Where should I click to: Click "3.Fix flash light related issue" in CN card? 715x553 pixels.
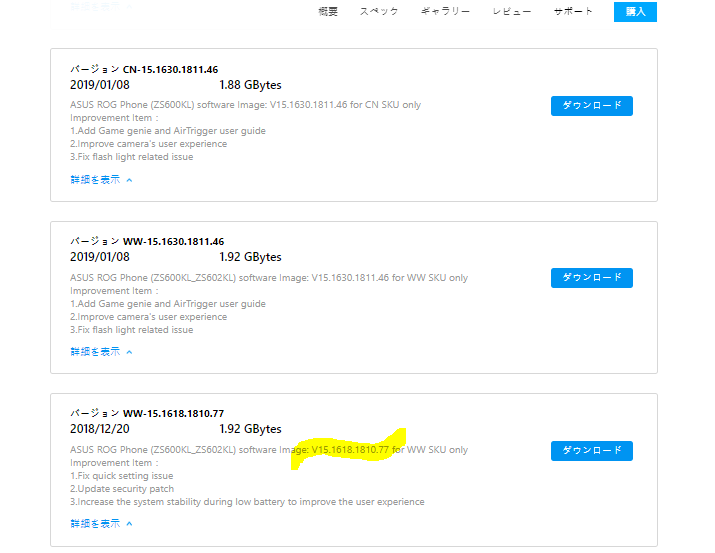(x=132, y=157)
